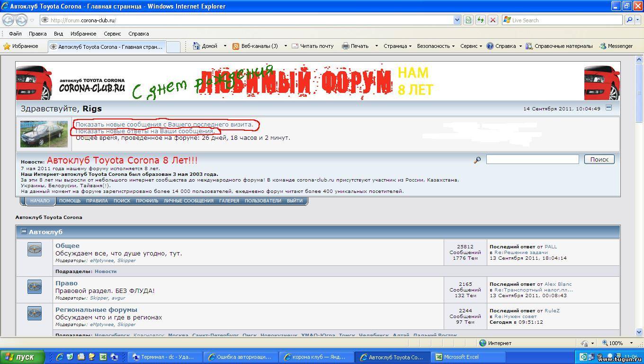Click the Toyota board icon beside Право
This screenshot has width=644, height=364.
coord(34,287)
